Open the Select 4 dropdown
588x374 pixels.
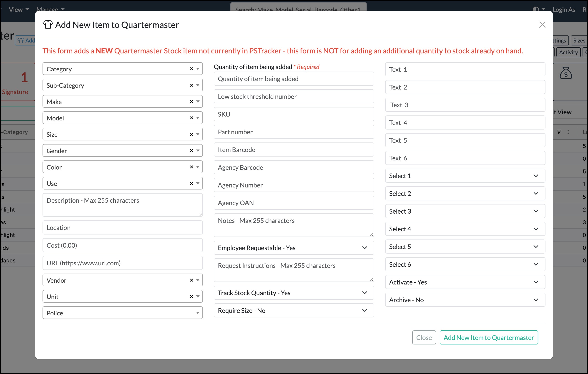tap(465, 229)
